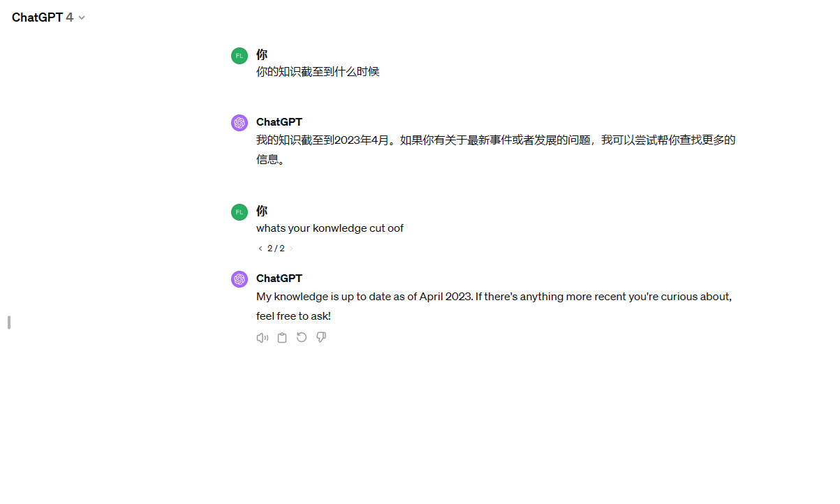Click the FL avatar beside the 'whats your konwledge' message
The width and height of the screenshot is (840, 504).
click(x=240, y=212)
